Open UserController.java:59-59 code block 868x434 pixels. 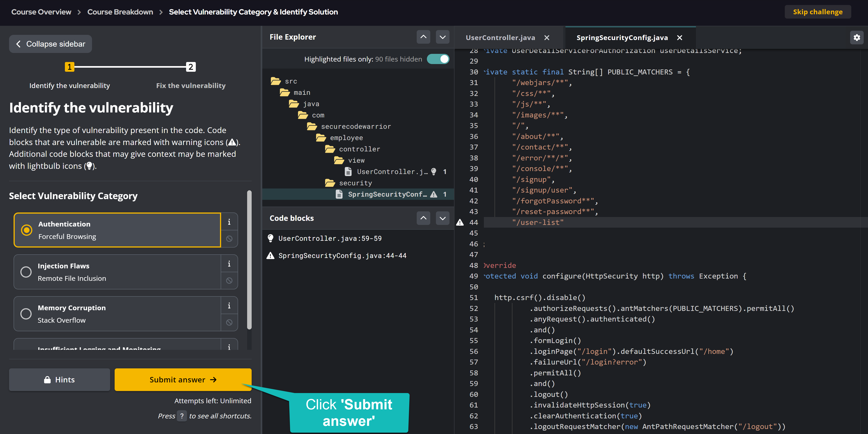tap(330, 238)
